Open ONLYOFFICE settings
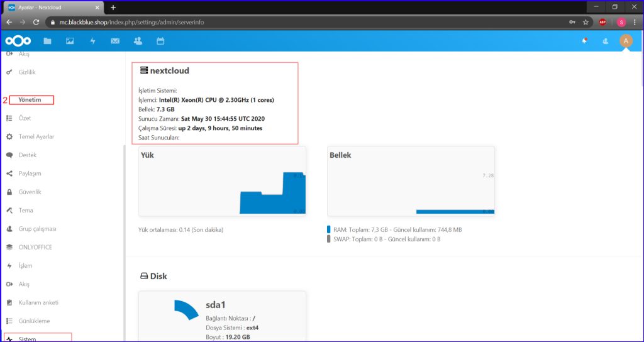The height and width of the screenshot is (342, 644). (35, 247)
